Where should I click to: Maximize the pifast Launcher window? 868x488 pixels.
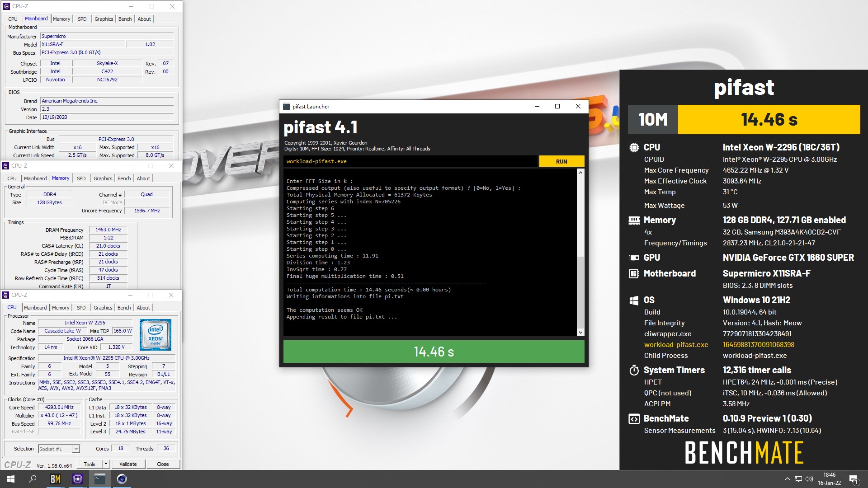pos(557,107)
